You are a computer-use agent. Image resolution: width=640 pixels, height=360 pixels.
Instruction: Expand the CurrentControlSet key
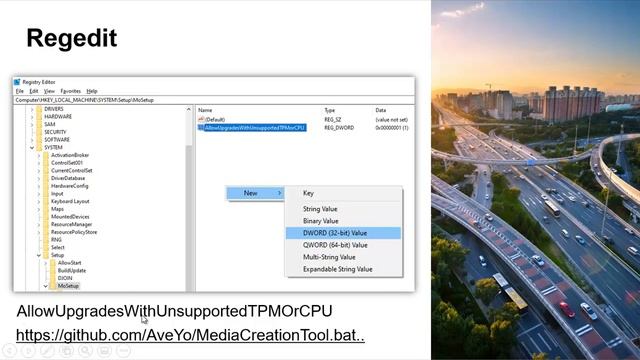(x=39, y=171)
